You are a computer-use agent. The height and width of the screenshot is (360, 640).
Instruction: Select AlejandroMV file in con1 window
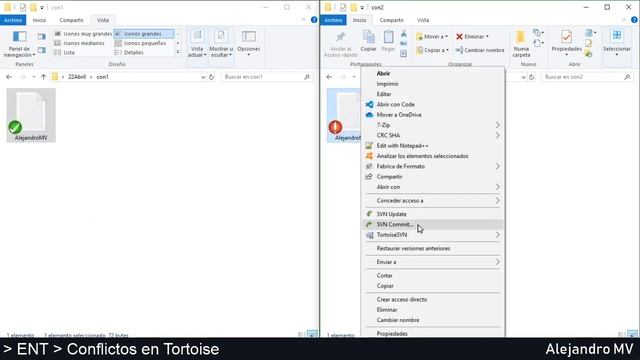pos(31,115)
